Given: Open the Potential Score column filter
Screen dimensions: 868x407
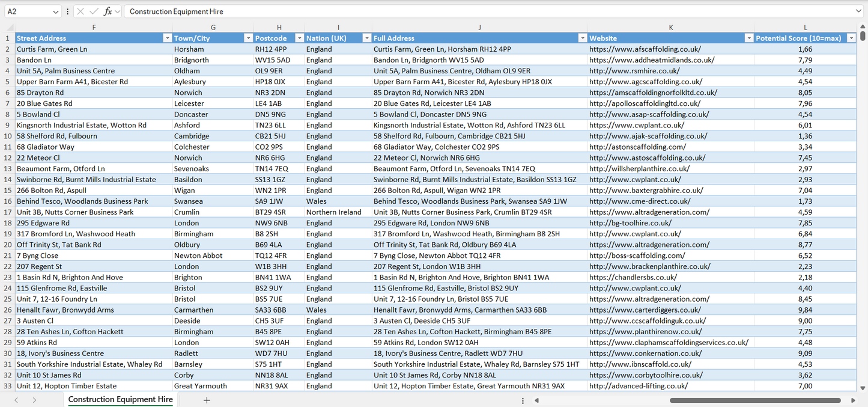Looking at the screenshot, I should coord(851,37).
